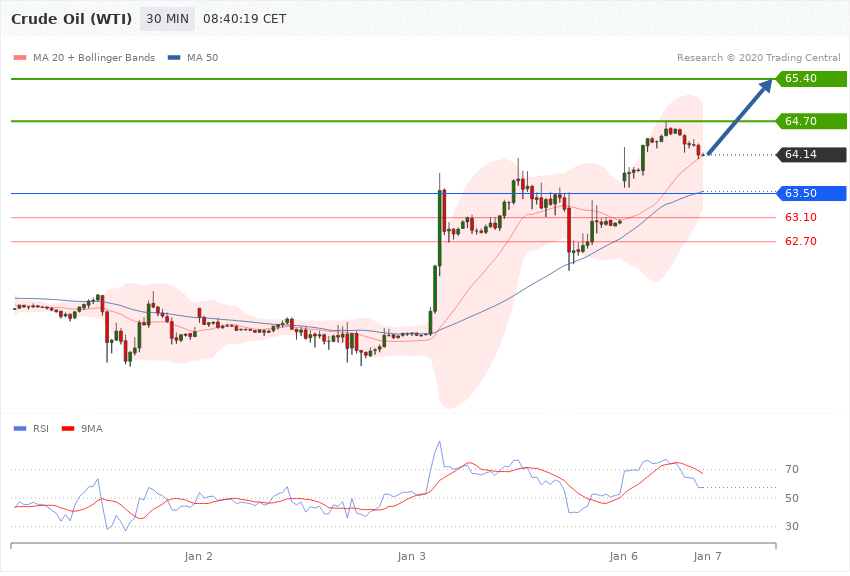
Task: Click the 9MA legend color swatch
Action: point(68,429)
